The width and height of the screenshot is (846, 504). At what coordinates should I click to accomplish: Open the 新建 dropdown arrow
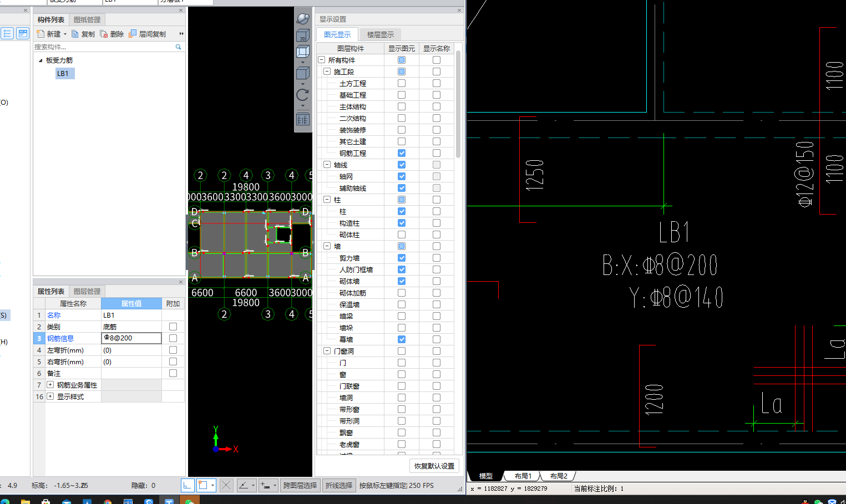point(65,34)
